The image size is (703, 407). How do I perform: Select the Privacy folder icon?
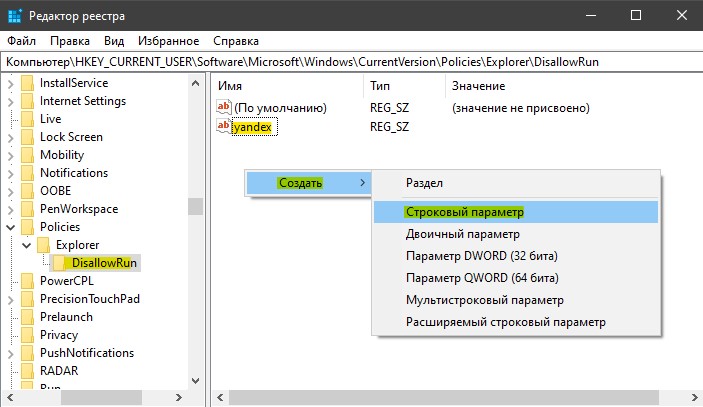tap(27, 335)
